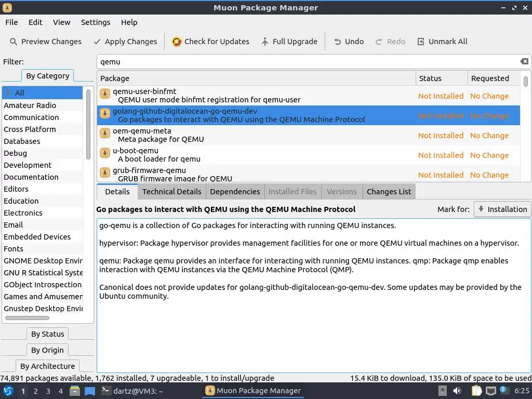Select the Electronics category
Viewport: 532px width, 399px height.
pos(43,213)
